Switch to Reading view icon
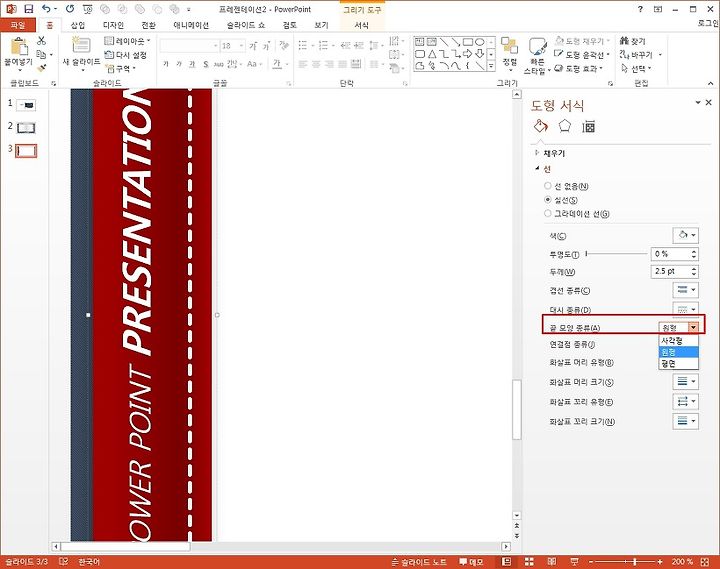Screen dimensions: 720x569 551,562
